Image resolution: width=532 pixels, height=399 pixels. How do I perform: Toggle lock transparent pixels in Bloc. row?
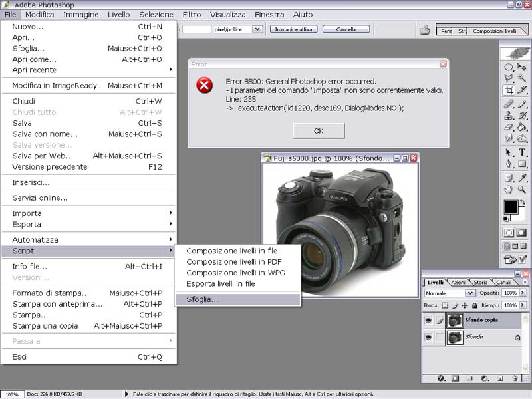[x=445, y=305]
